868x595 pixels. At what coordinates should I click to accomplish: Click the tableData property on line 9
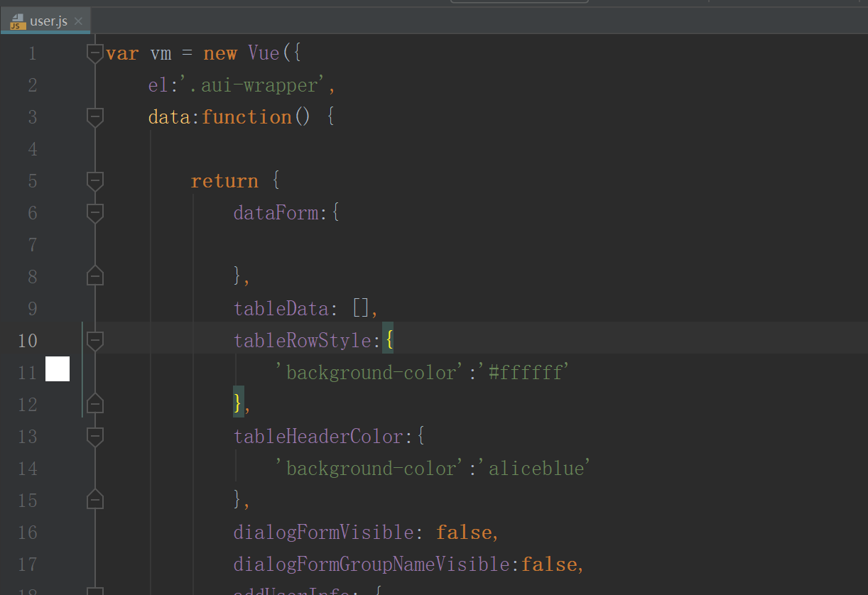pos(281,308)
